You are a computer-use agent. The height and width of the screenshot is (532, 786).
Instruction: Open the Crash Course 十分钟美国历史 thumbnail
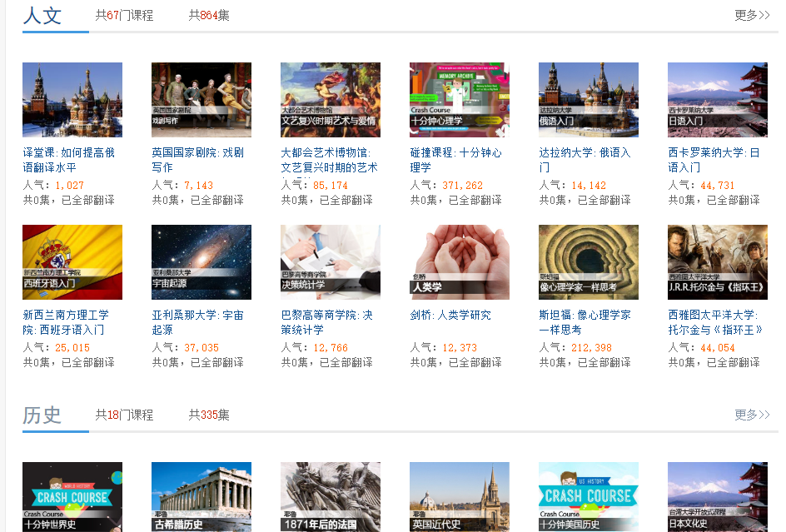pos(589,497)
